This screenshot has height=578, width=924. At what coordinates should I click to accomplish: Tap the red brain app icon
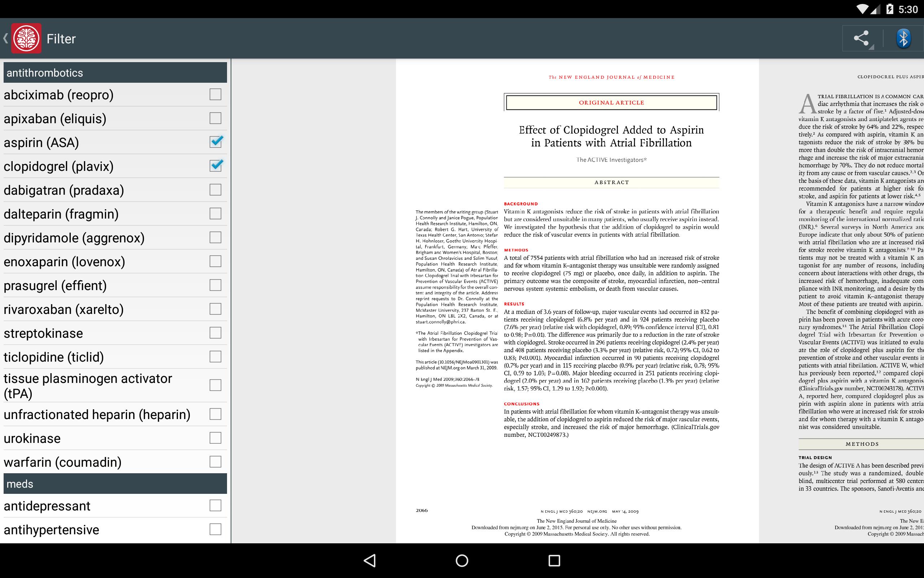[x=26, y=38]
